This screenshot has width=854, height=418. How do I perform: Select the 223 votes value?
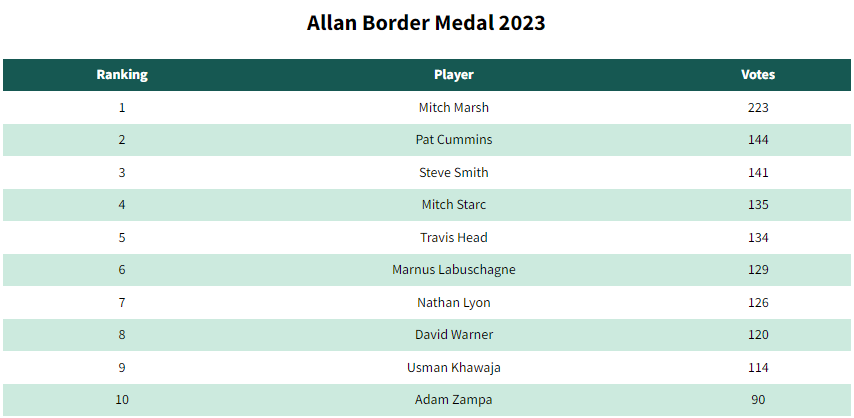coord(758,108)
